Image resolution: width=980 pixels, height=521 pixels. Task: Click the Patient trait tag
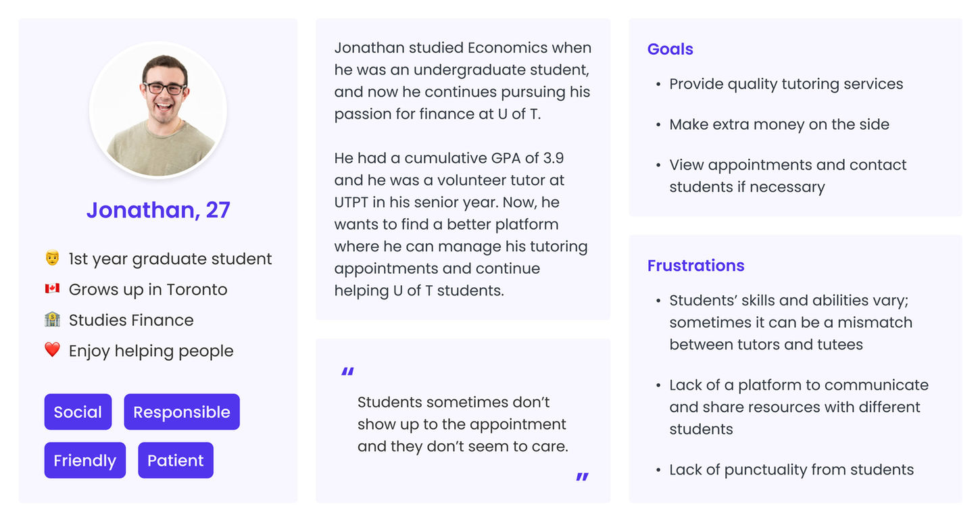click(175, 460)
